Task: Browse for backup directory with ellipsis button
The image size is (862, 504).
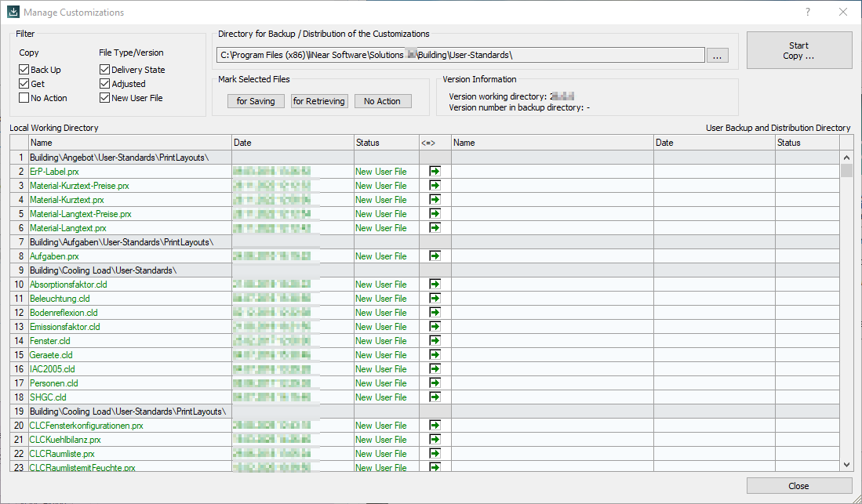Action: 718,55
